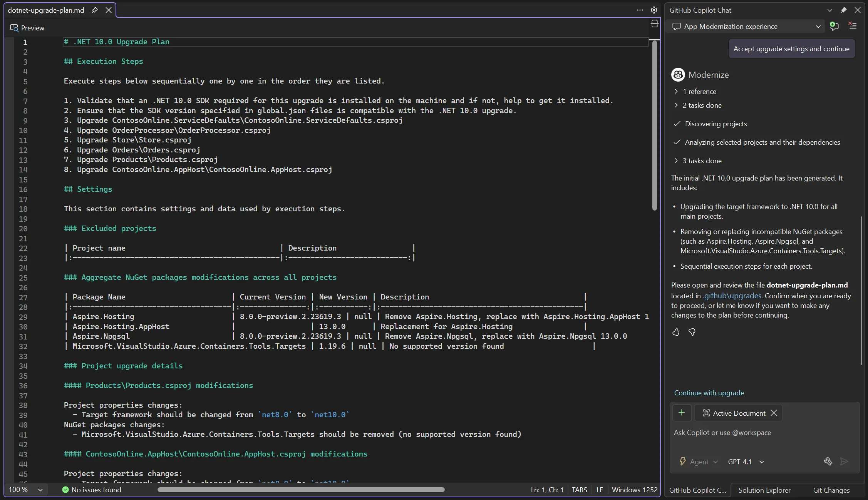Switch to the Git Changes tab
Viewport: 868px width, 500px height.
pos(831,490)
